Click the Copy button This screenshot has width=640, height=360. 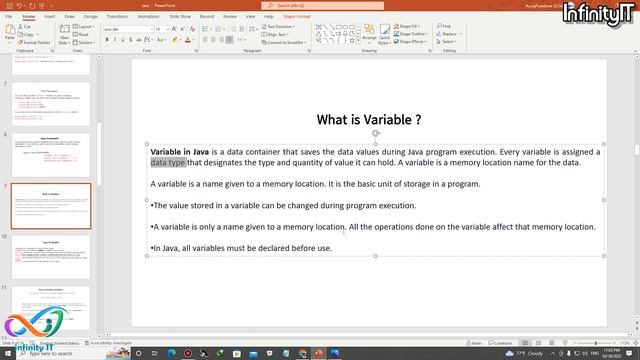tap(27, 35)
